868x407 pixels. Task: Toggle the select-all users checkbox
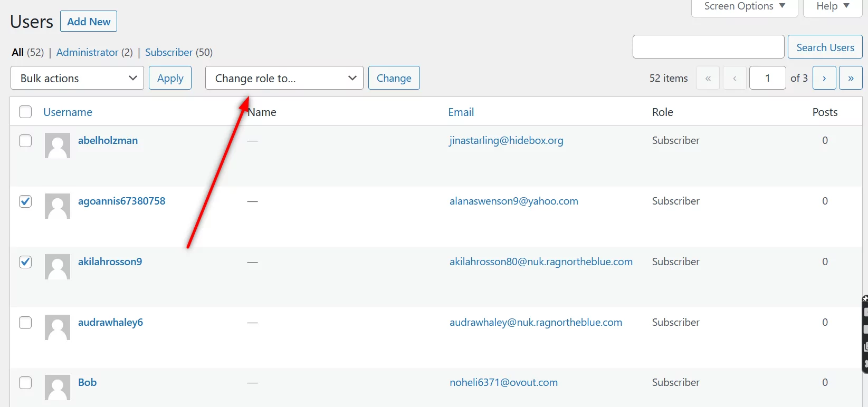click(x=25, y=112)
